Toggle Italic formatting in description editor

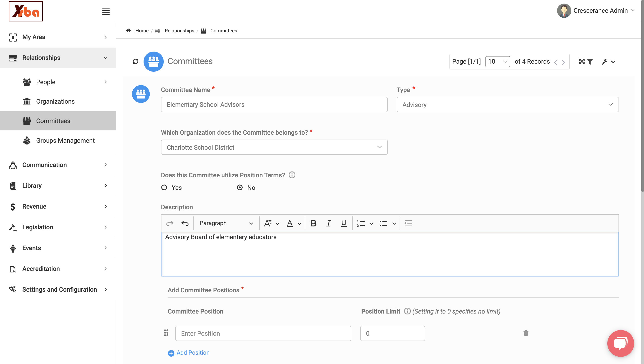pyautogui.click(x=329, y=223)
